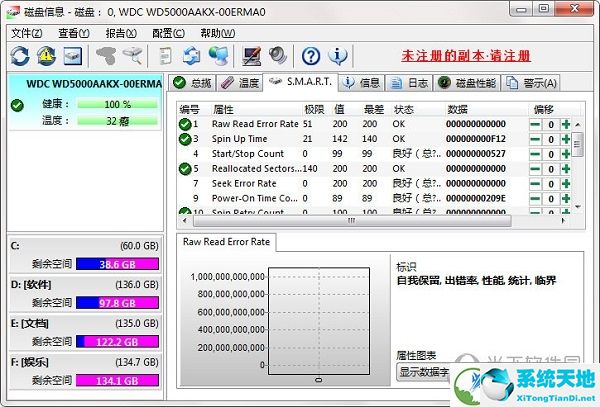The height and width of the screenshot is (407, 600).
Task: Click the marker handle below the chart
Action: 318,380
